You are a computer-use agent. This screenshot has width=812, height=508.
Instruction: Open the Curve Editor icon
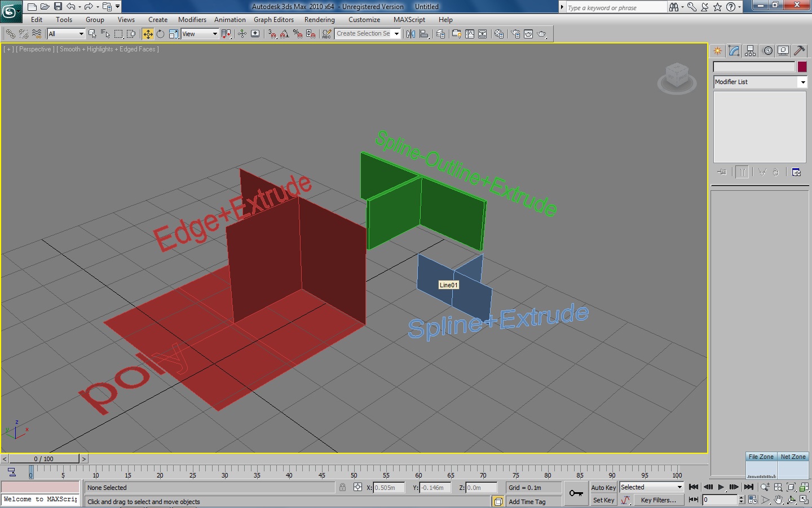click(470, 34)
